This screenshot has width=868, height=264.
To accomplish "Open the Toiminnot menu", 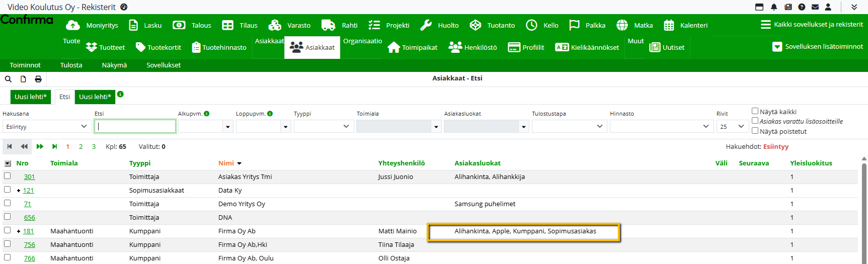I will coord(25,65).
